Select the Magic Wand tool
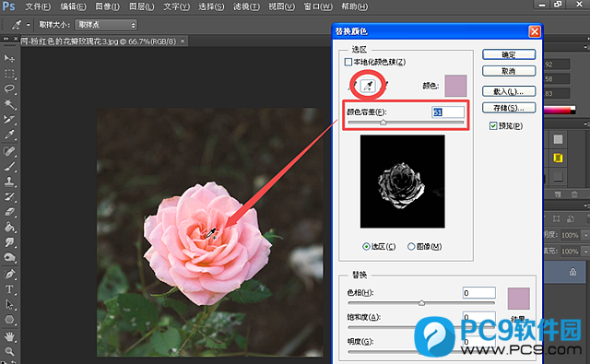590x364 pixels. 9,104
